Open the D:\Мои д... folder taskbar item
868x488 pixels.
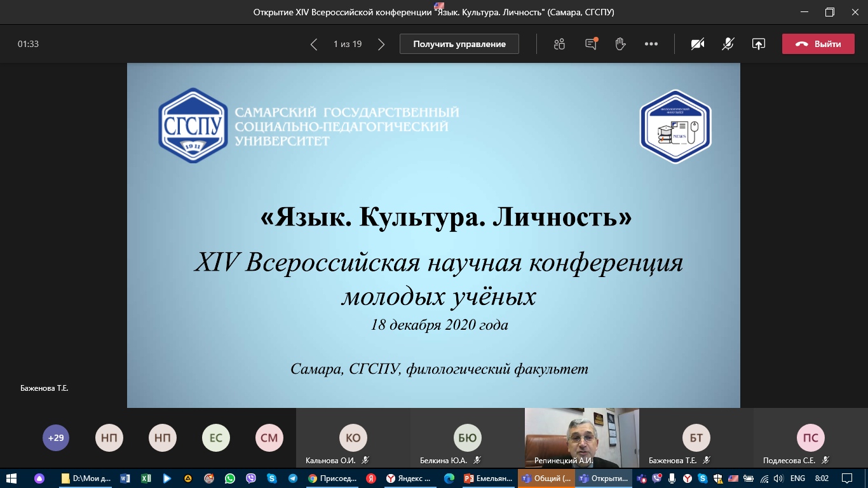point(86,478)
